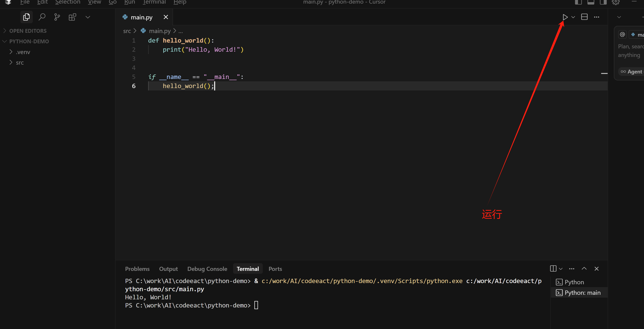644x329 pixels.
Task: Open the Terminal menu
Action: click(x=154, y=2)
